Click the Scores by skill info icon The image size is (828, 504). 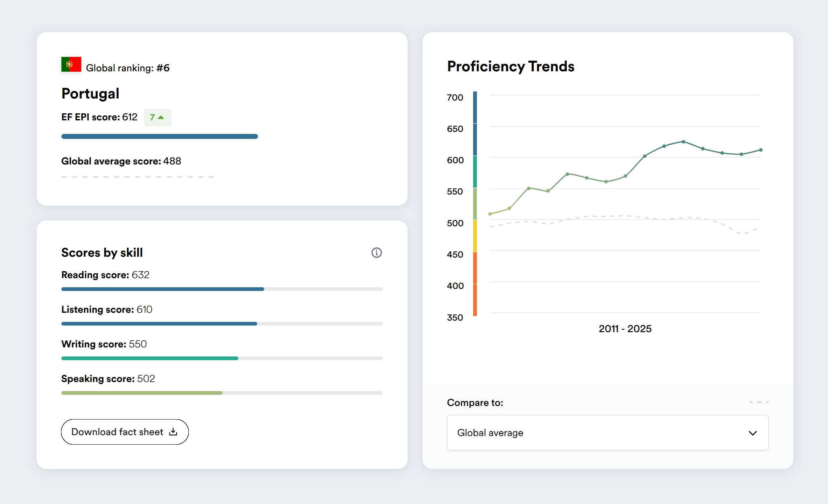376,253
